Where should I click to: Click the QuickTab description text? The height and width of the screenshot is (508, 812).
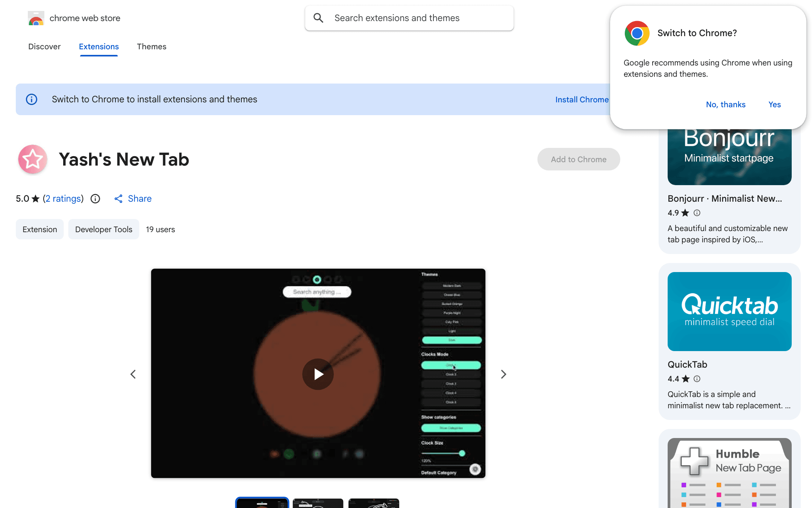pyautogui.click(x=729, y=400)
